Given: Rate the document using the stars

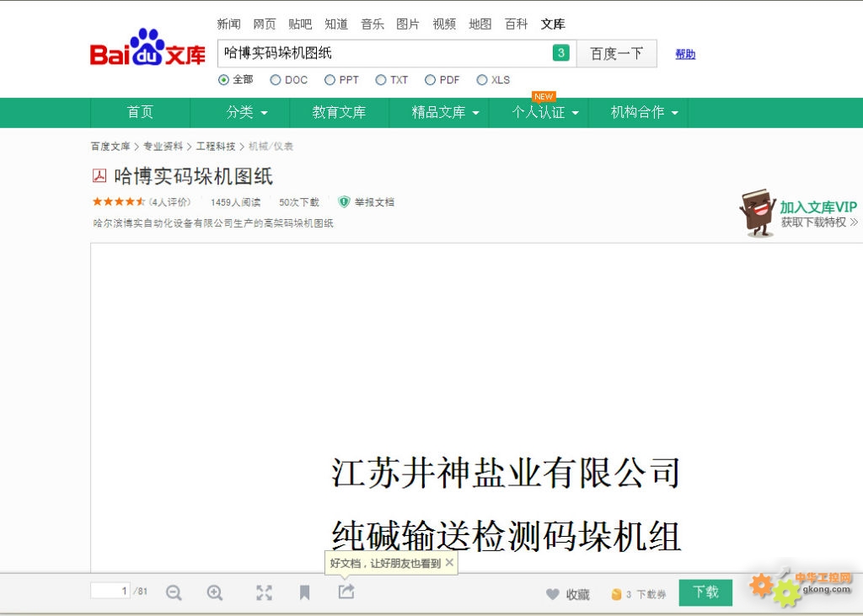Looking at the screenshot, I should [x=119, y=202].
